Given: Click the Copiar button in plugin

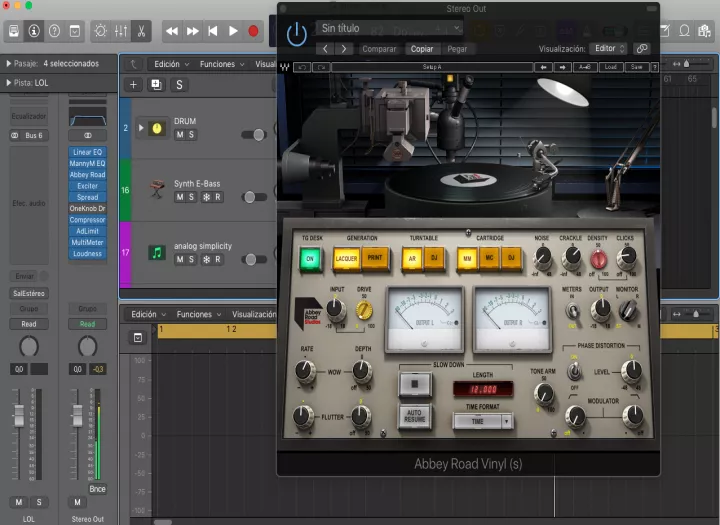Looking at the screenshot, I should 422,49.
